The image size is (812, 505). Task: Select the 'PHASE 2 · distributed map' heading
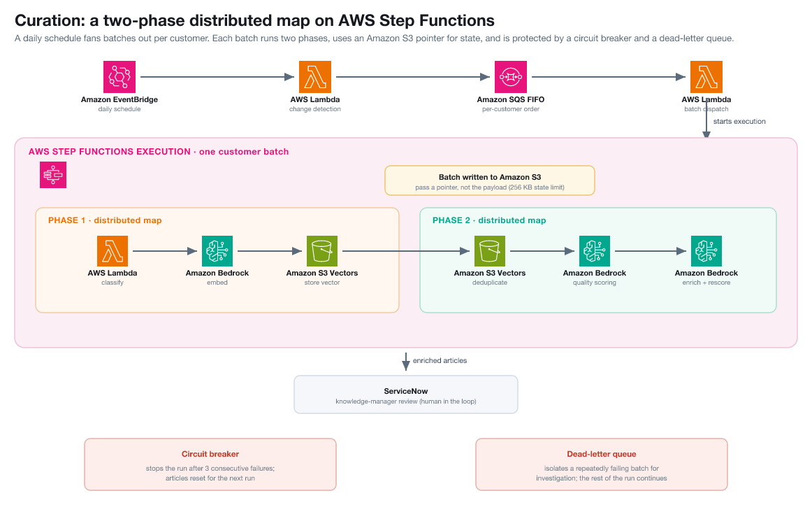pos(489,220)
